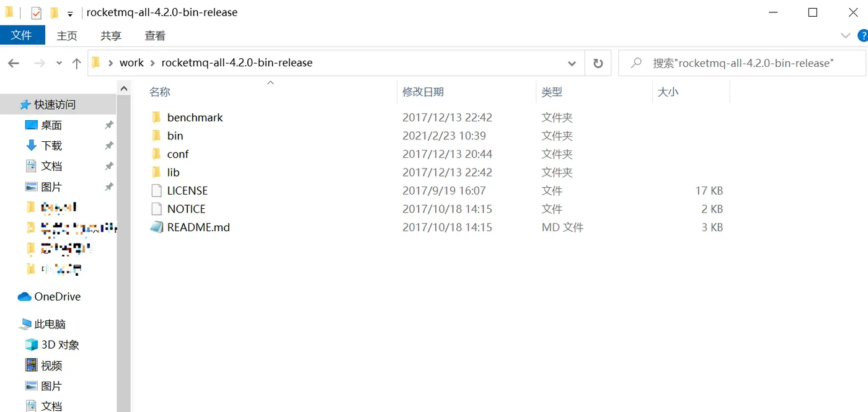Click chevron before work in address bar
The image size is (868, 412).
tap(110, 63)
